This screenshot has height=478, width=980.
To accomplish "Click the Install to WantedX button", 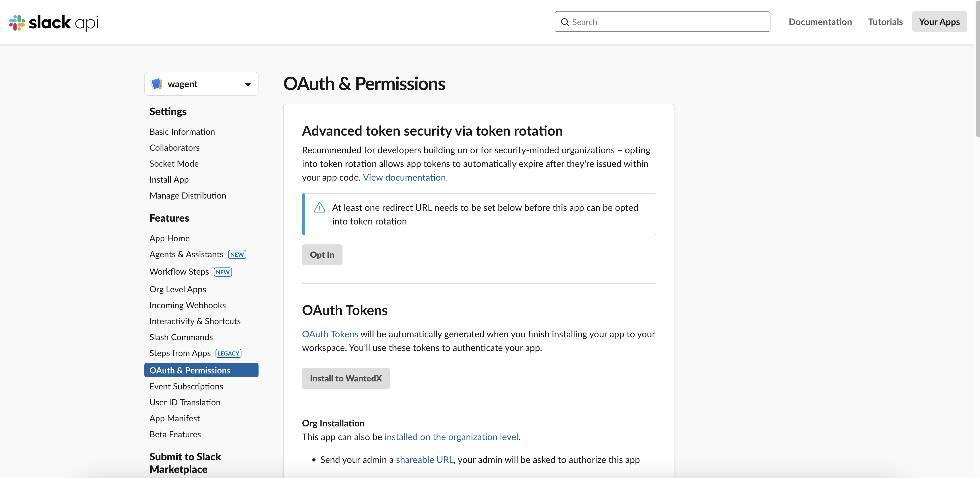I will coord(346,378).
